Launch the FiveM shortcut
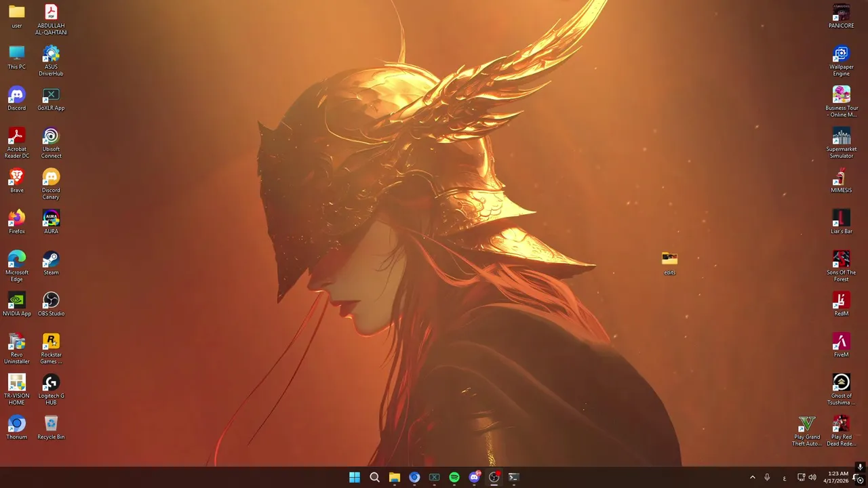 click(x=841, y=346)
